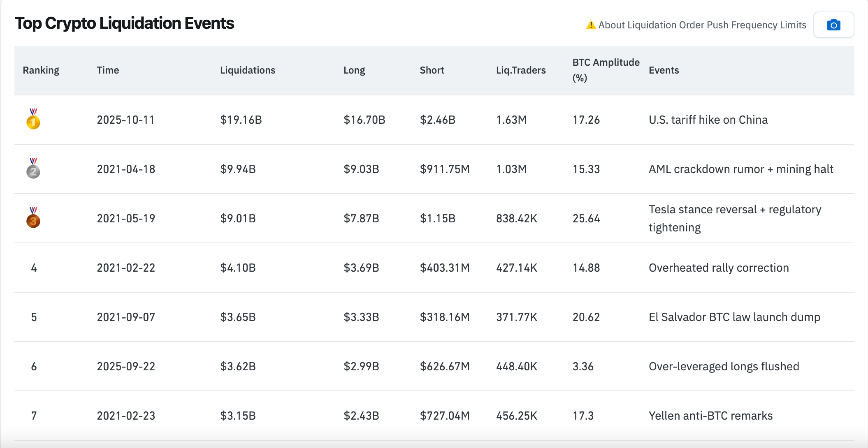This screenshot has height=448, width=868.
Task: Click the 17.26 amplitude value
Action: coord(586,120)
